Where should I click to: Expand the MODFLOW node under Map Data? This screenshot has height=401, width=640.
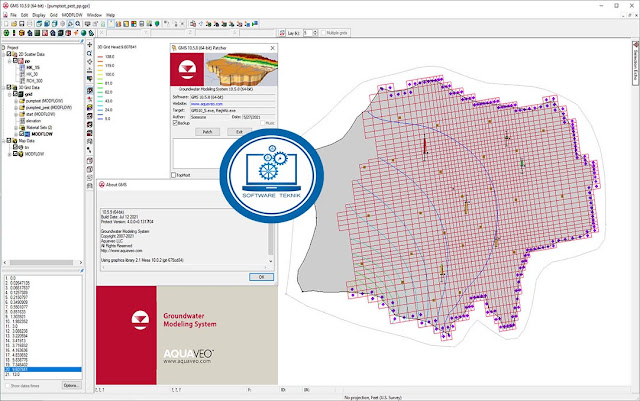tap(9, 154)
